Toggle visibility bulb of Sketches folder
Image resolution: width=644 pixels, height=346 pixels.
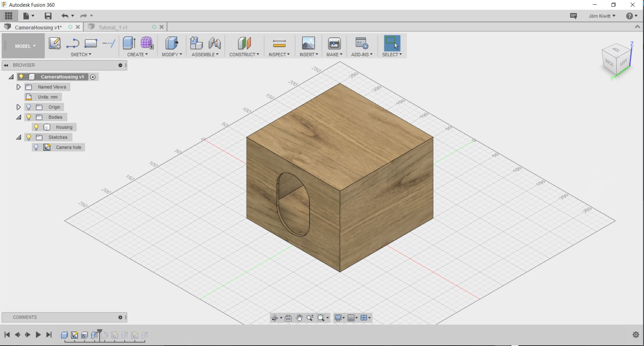pos(29,137)
